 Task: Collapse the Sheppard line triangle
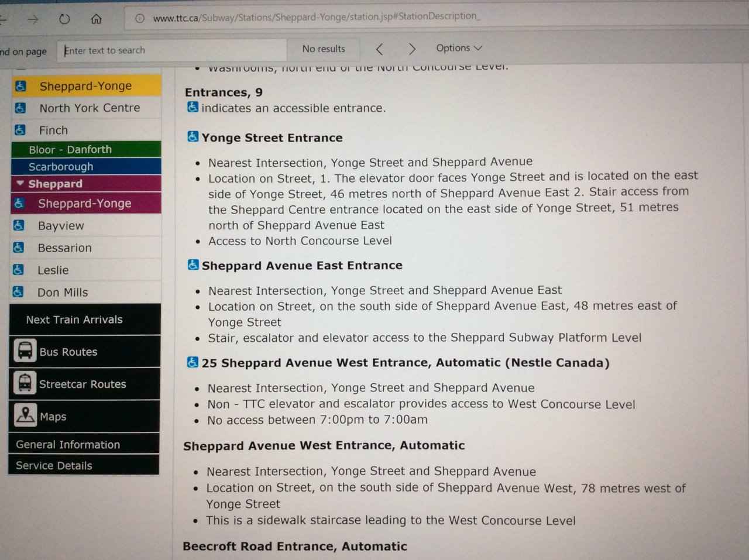pos(20,183)
